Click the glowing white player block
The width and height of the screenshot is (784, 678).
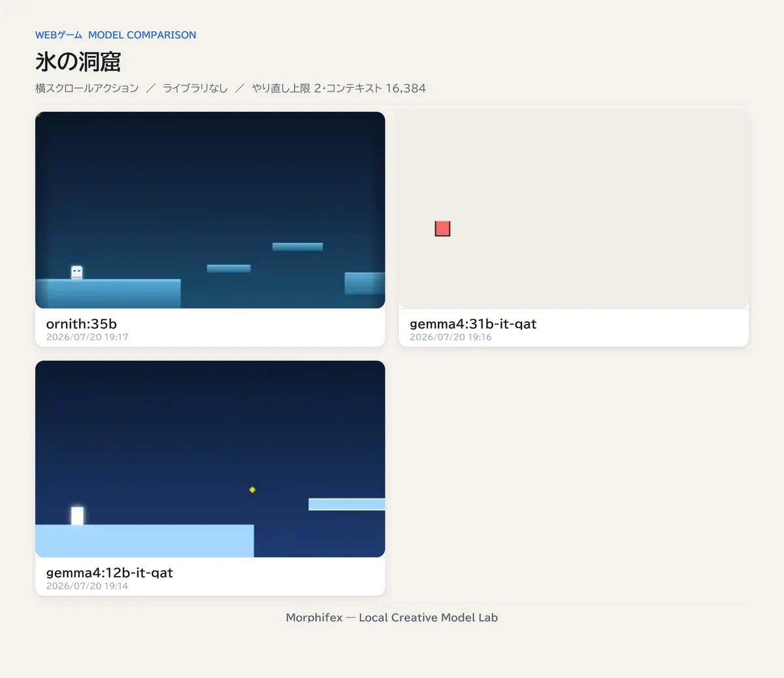(77, 515)
